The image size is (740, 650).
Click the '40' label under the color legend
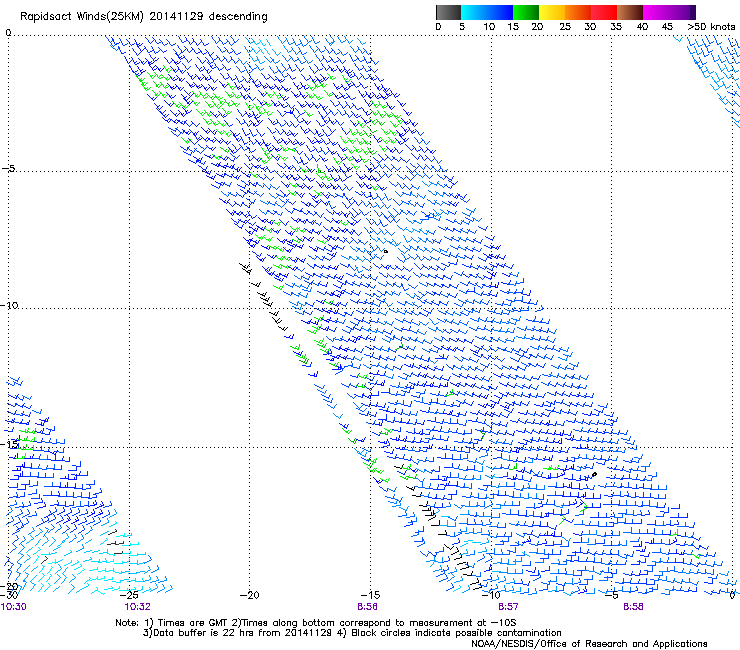[642, 27]
